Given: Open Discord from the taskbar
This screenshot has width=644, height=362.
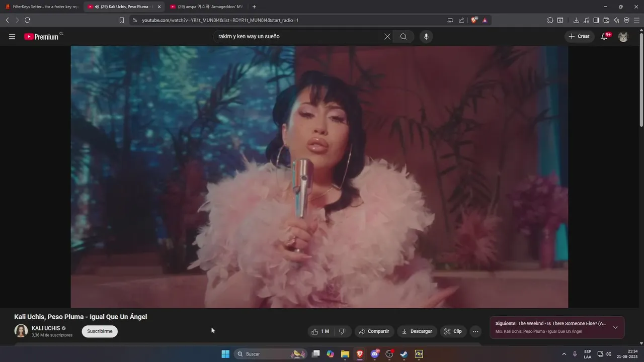Looking at the screenshot, I should [x=374, y=354].
